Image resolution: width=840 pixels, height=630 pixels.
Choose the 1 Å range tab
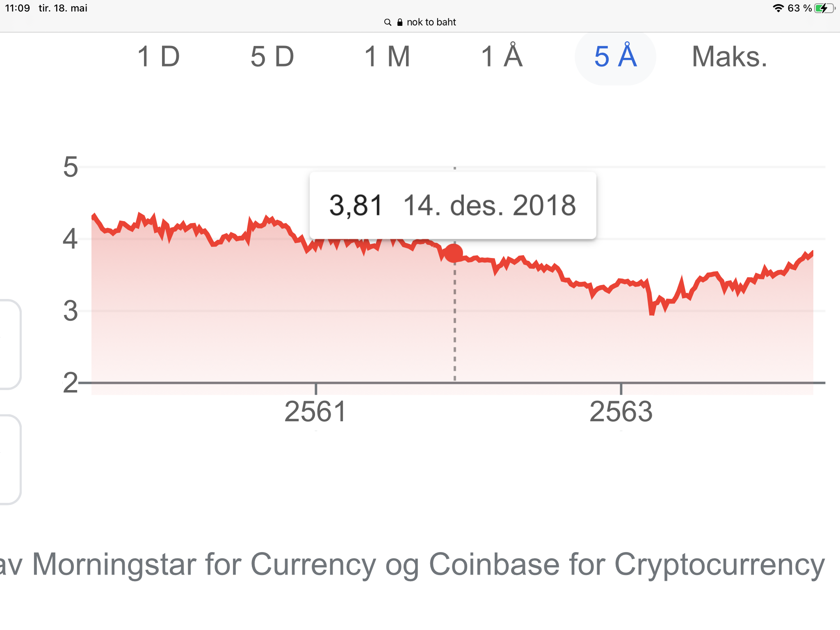coord(502,57)
